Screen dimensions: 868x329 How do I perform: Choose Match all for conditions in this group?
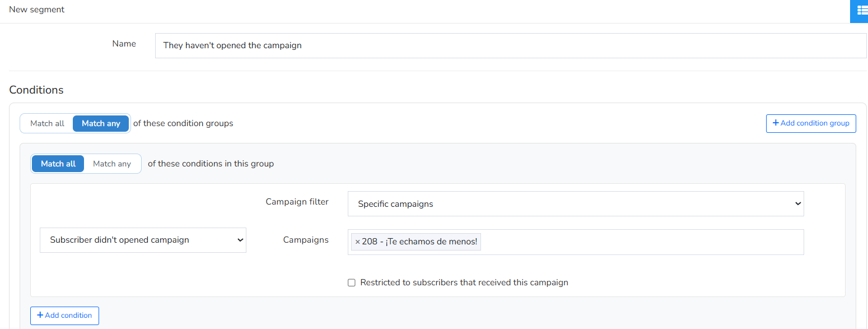tap(58, 164)
